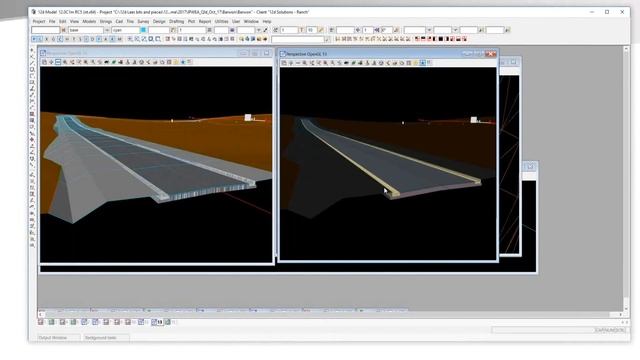Image resolution: width=640 pixels, height=360 pixels.
Task: Click the second icon in left view toolbar
Action: (51, 62)
